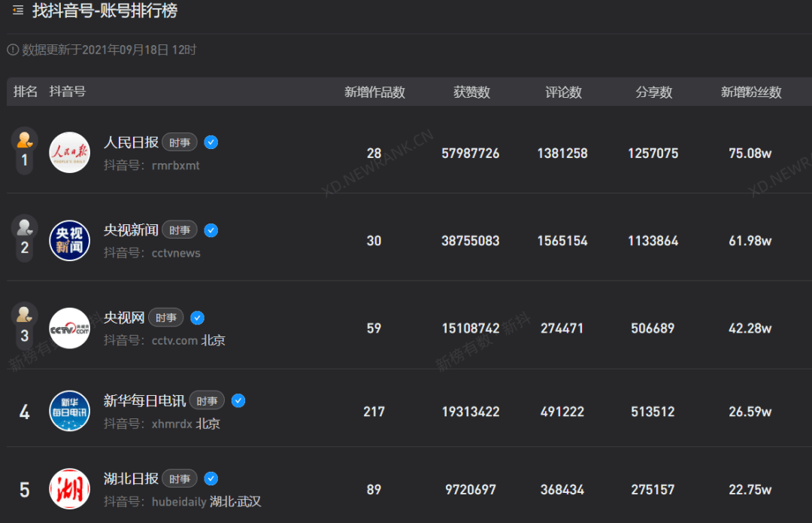Click verified badge next to 央视新闻

[211, 230]
